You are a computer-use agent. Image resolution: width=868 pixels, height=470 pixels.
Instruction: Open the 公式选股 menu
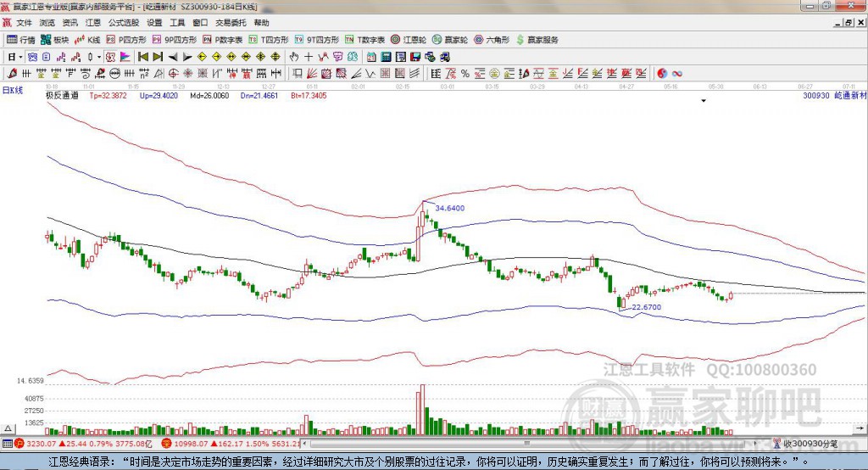pyautogui.click(x=124, y=23)
